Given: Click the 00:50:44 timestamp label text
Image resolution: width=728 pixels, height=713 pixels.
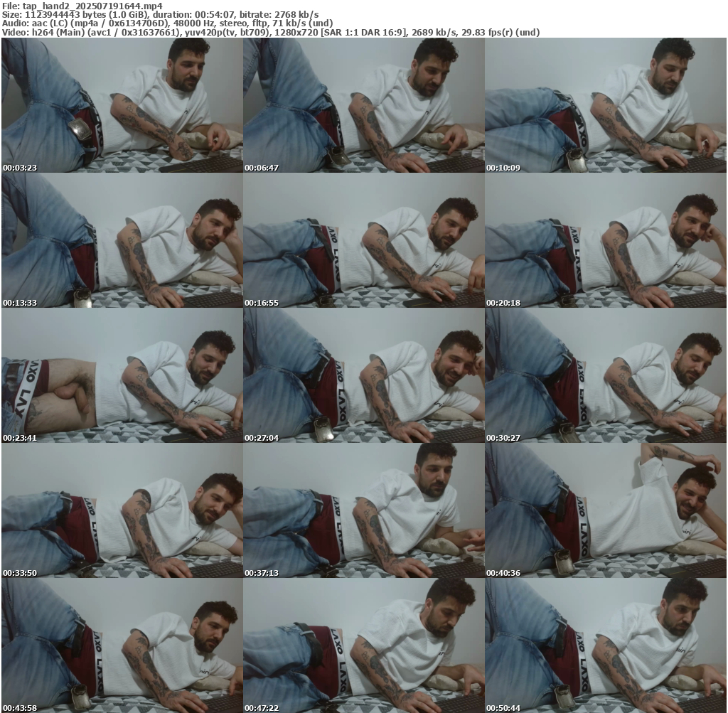Looking at the screenshot, I should point(503,708).
